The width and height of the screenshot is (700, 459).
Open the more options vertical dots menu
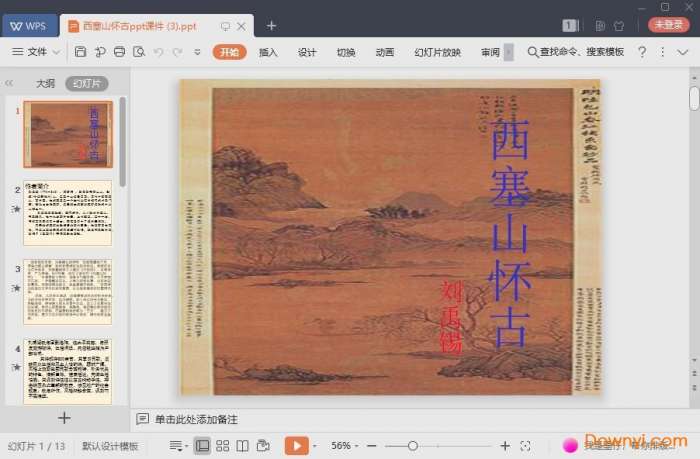(662, 52)
